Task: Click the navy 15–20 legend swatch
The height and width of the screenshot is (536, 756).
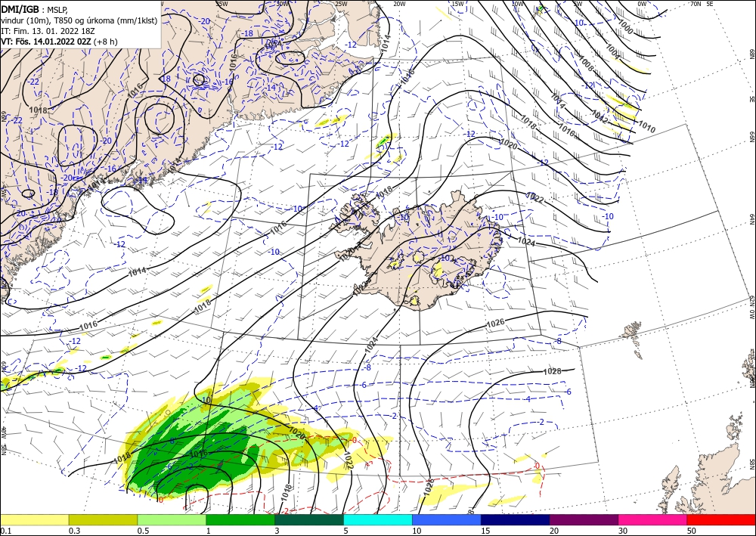Action: click(x=516, y=519)
